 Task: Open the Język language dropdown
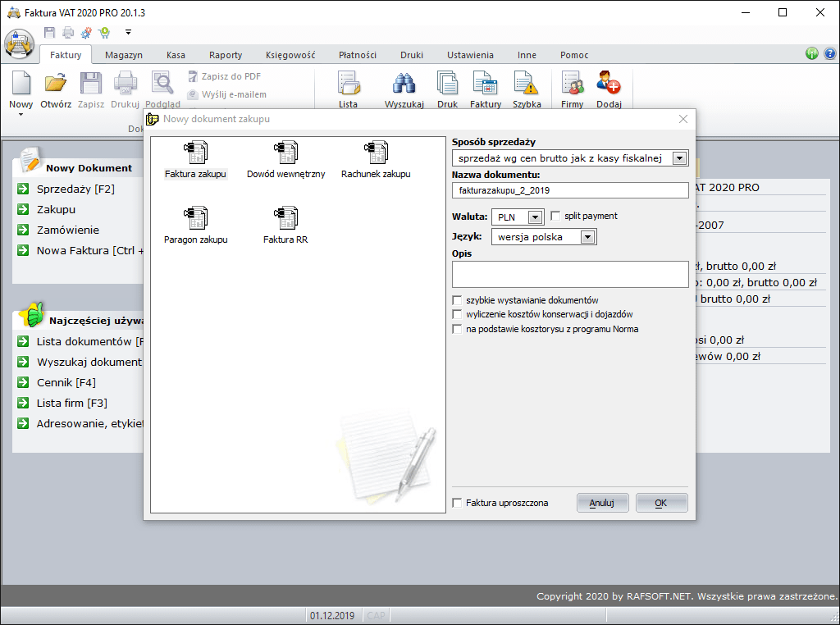(587, 237)
